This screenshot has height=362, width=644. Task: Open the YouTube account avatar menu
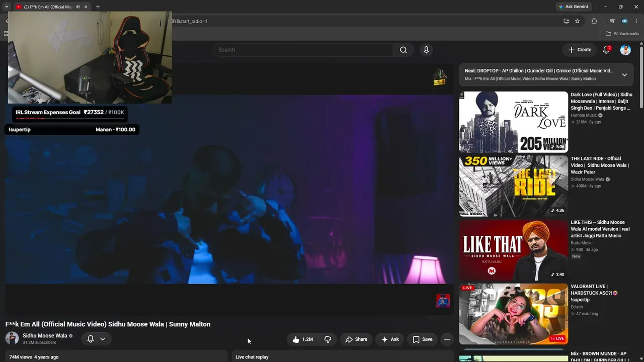[x=625, y=50]
